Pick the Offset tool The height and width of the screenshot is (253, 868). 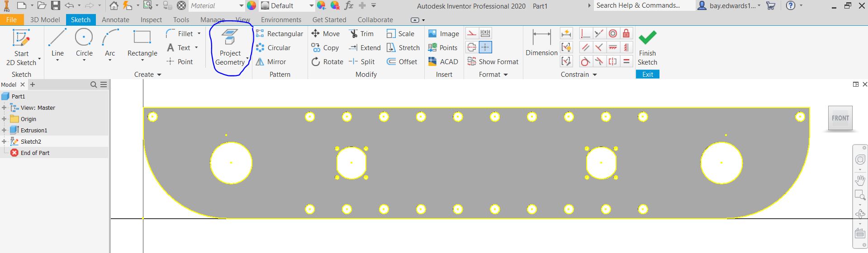pyautogui.click(x=402, y=62)
